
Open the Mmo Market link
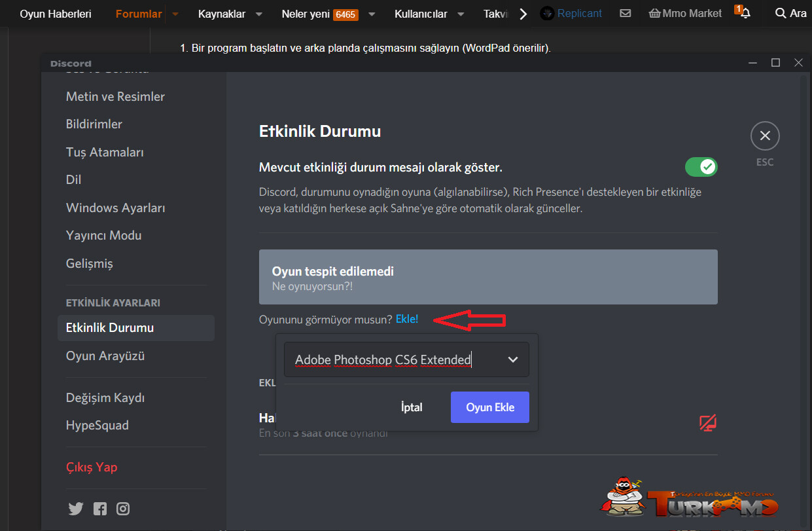686,13
